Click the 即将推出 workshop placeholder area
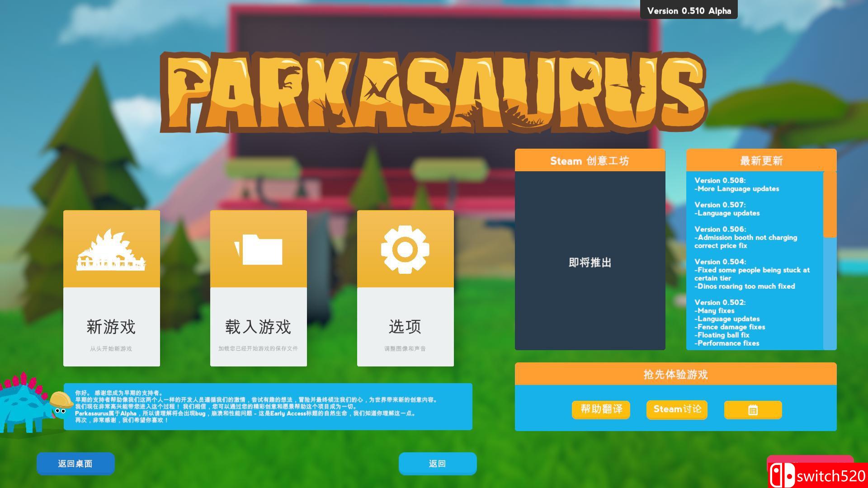This screenshot has width=868, height=488. 590,262
